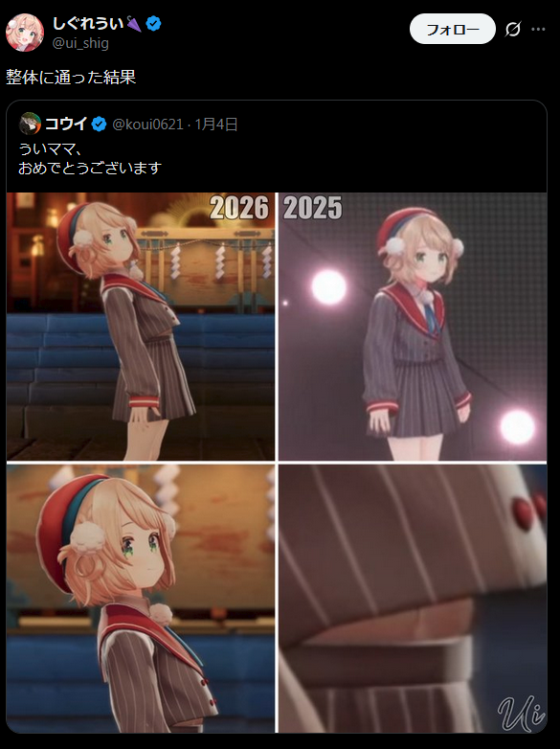Viewport: 560px width, 749px height.
Task: Open the しぐれうい display name link
Action: 88,23
